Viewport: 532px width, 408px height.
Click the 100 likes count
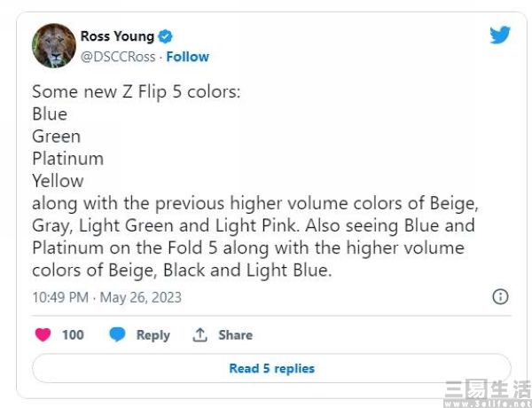[73, 335]
